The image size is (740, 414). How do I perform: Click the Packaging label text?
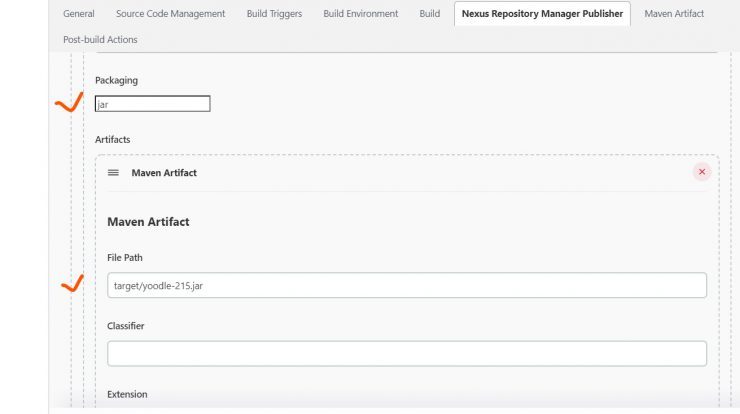click(116, 81)
